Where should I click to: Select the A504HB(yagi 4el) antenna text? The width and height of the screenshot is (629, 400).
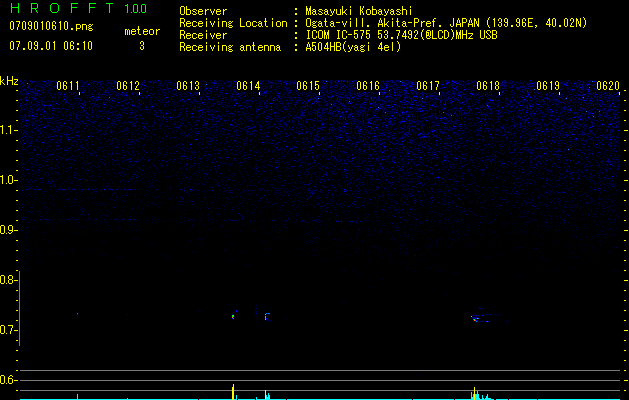353,47
